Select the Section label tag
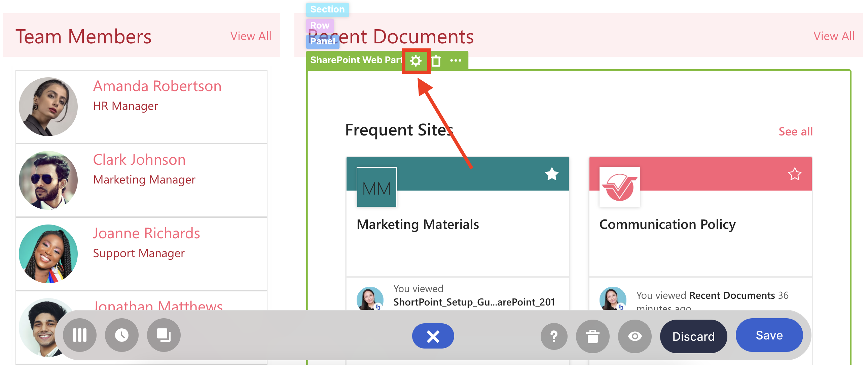The height and width of the screenshot is (365, 868). click(x=327, y=9)
